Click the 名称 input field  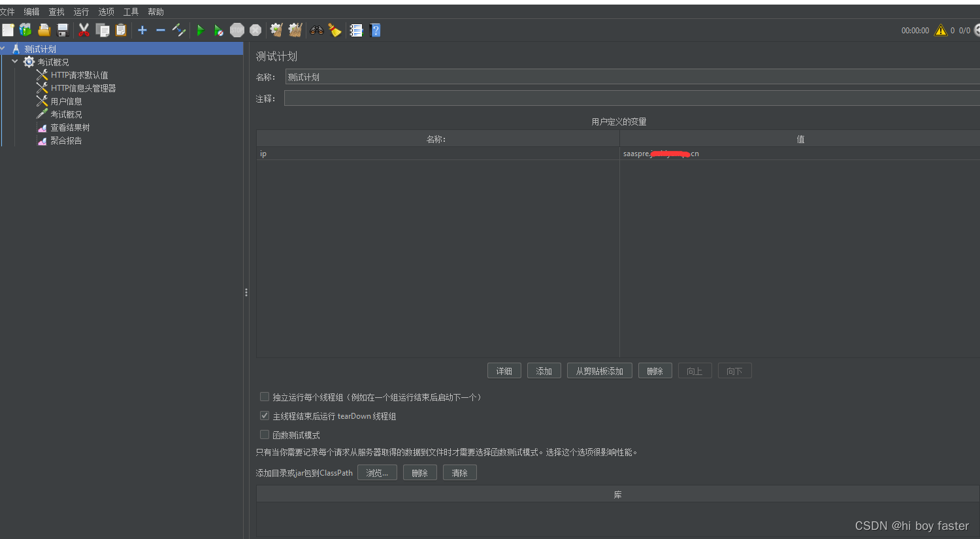[632, 77]
